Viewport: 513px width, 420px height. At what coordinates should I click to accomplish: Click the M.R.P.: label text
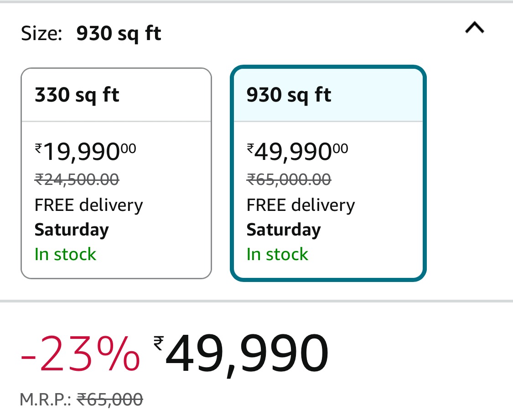[46, 400]
